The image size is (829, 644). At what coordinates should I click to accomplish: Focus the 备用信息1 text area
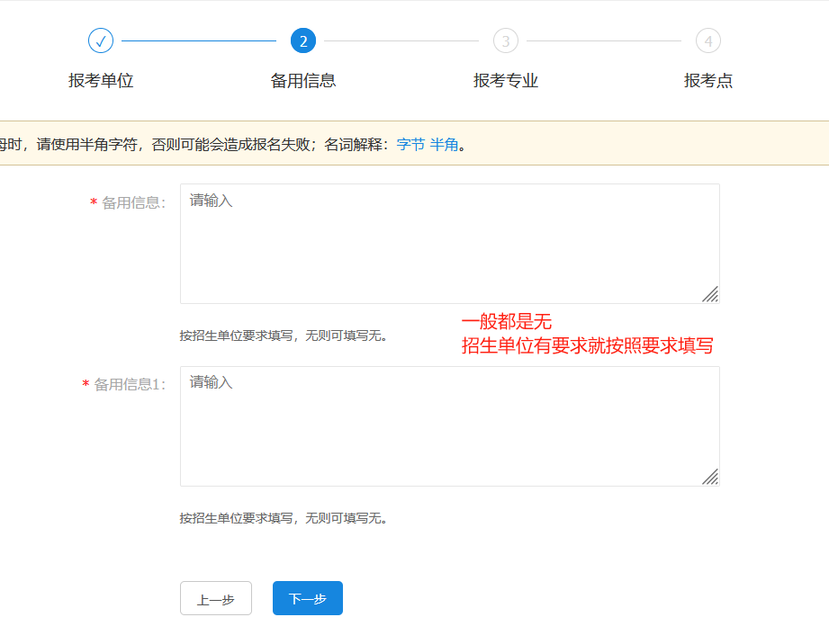point(449,426)
